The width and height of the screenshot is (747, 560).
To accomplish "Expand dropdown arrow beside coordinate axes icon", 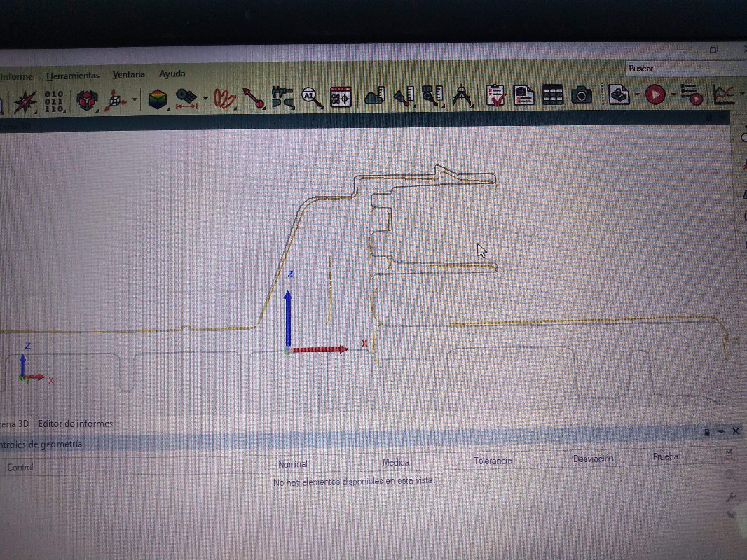I will [135, 99].
